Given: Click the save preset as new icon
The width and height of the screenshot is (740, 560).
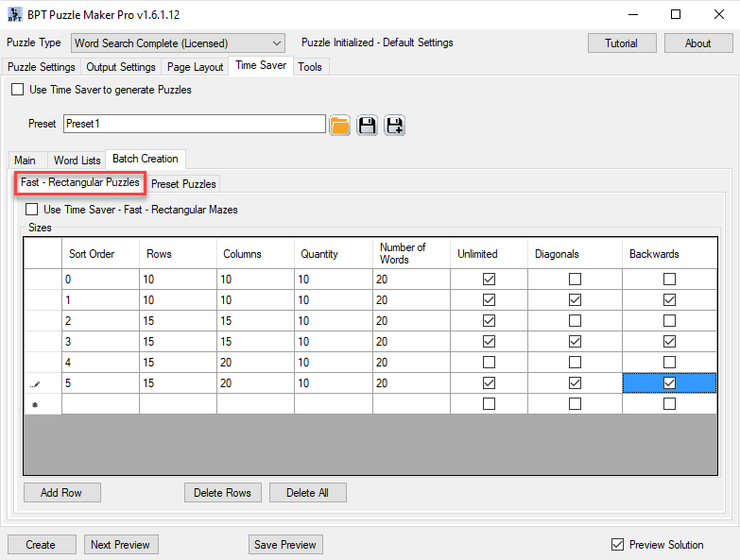Looking at the screenshot, I should click(x=394, y=125).
